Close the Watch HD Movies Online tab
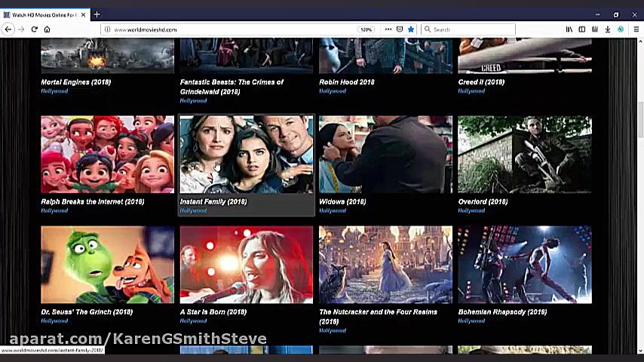644x362 pixels. point(84,14)
